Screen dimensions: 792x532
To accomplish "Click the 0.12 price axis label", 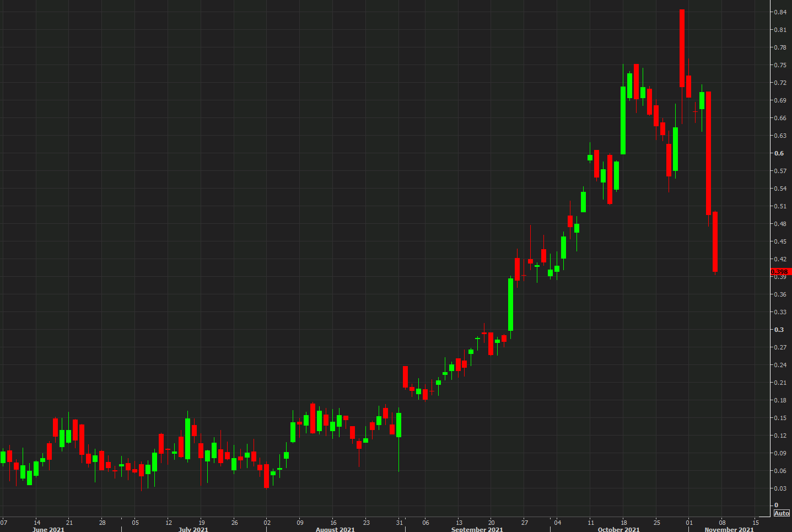I will [x=780, y=436].
